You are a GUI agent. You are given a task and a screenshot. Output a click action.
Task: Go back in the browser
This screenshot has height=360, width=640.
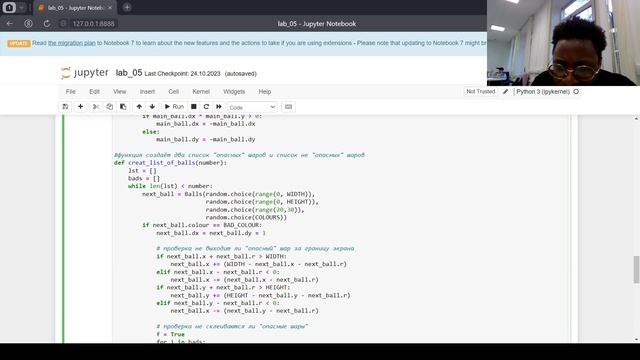pos(10,24)
